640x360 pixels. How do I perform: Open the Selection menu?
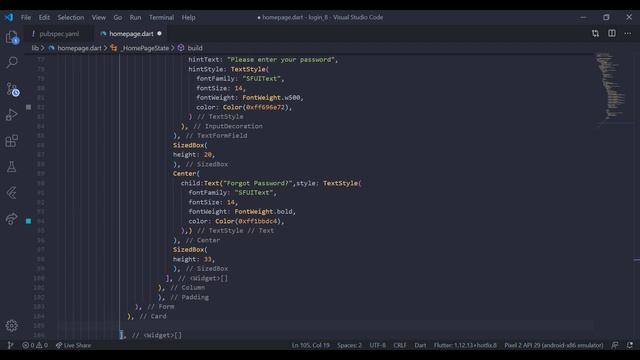point(71,18)
